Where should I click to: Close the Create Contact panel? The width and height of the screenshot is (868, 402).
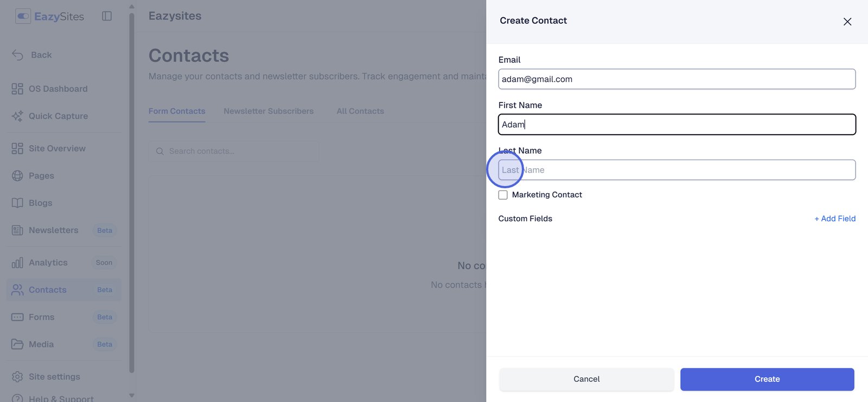coord(847,22)
